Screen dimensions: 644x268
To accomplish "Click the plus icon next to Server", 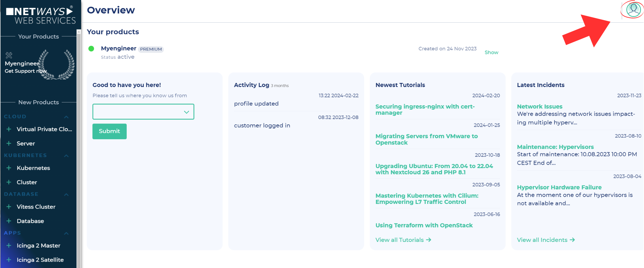I will coord(9,144).
